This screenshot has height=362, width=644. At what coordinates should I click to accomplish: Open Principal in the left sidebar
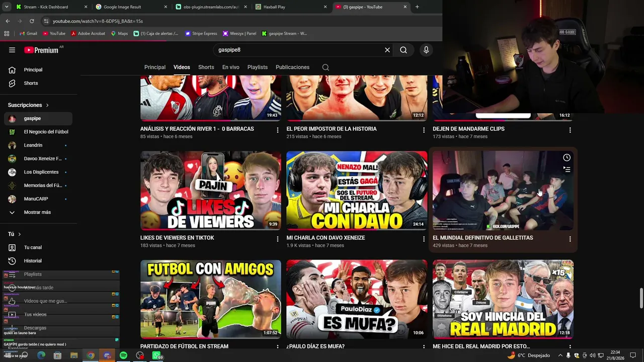point(38,70)
